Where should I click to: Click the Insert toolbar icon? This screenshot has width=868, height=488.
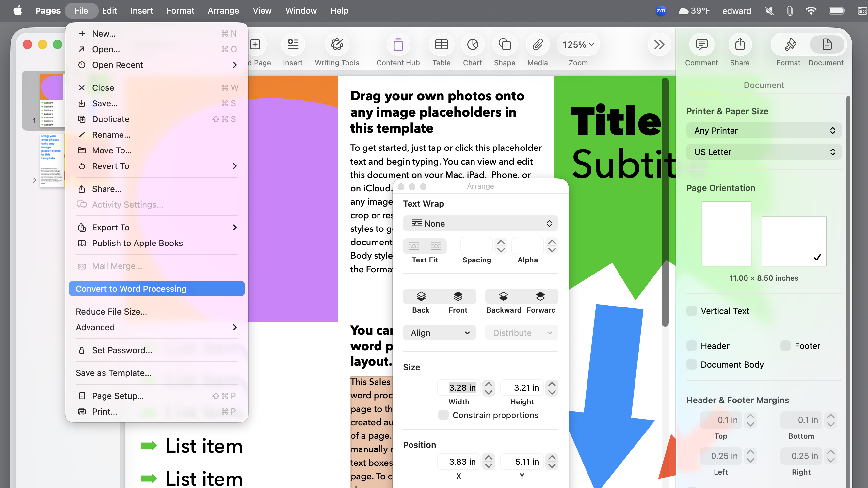click(293, 44)
